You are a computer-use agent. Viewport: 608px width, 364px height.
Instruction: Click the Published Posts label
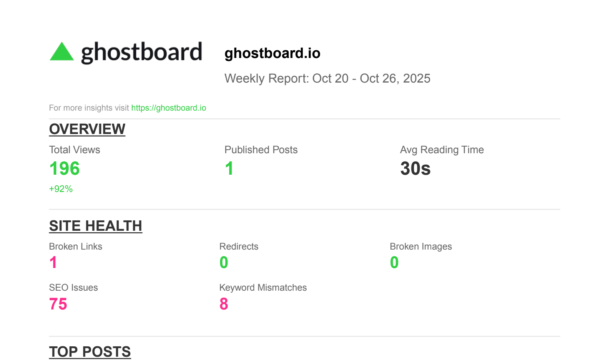pyautogui.click(x=261, y=150)
